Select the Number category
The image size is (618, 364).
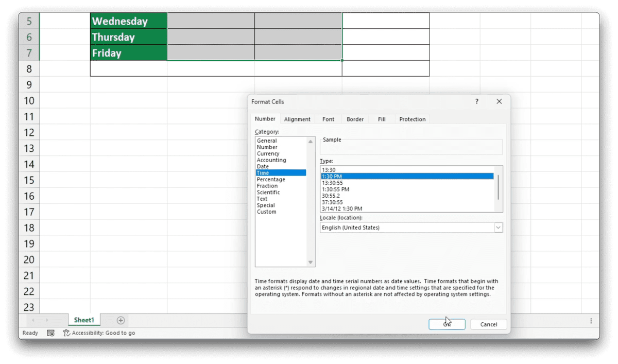pos(281,147)
